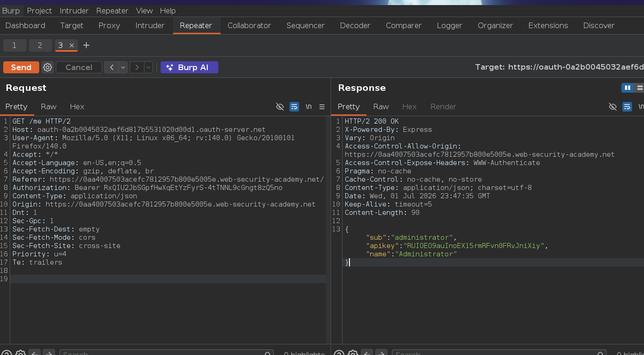Image resolution: width=644 pixels, height=355 pixels.
Task: Send the request
Action: pos(21,67)
